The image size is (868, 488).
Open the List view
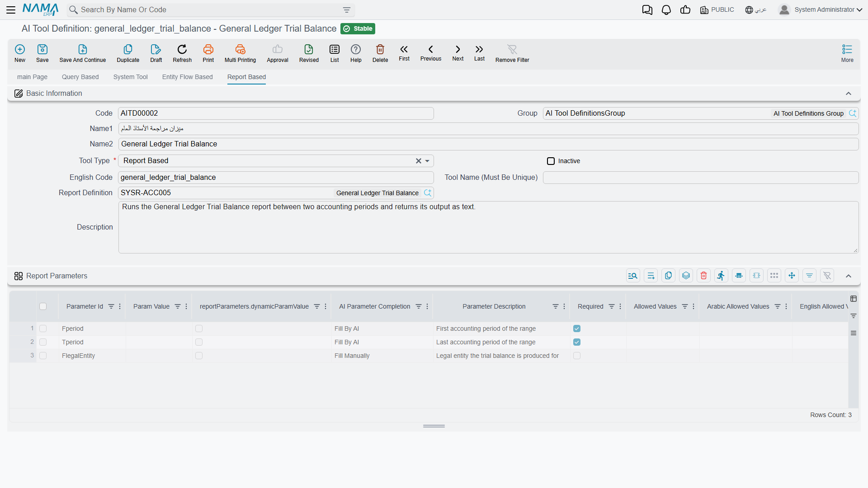click(x=335, y=53)
